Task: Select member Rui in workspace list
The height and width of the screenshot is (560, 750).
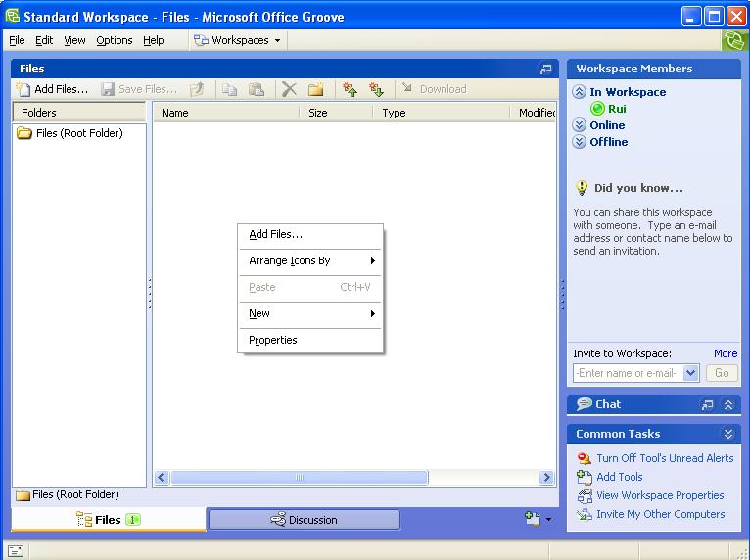Action: [617, 109]
